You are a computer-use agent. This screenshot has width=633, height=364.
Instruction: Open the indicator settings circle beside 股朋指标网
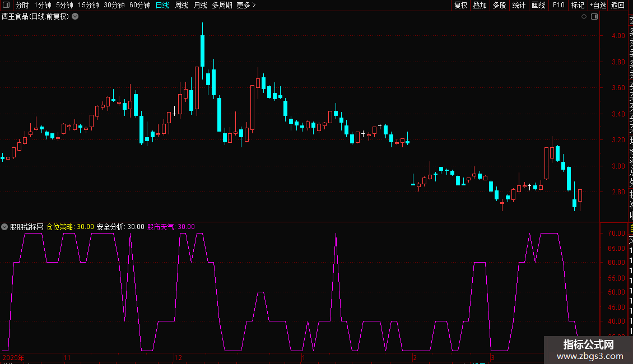pos(4,227)
